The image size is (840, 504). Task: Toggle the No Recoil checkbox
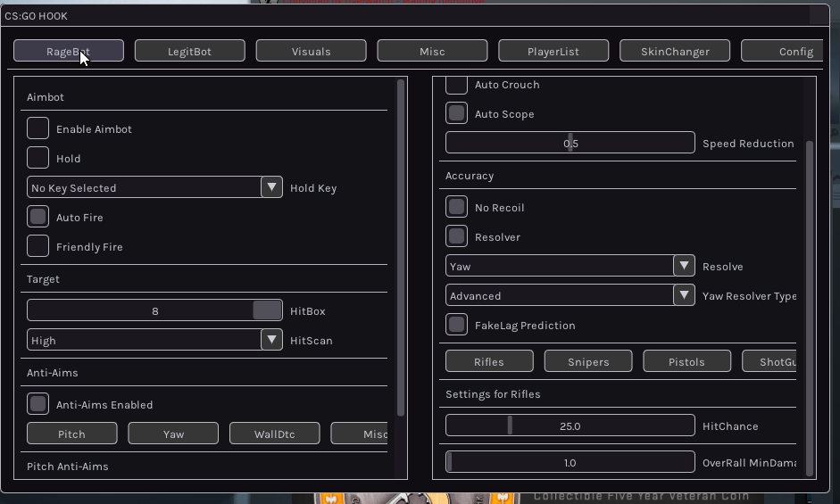(456, 207)
